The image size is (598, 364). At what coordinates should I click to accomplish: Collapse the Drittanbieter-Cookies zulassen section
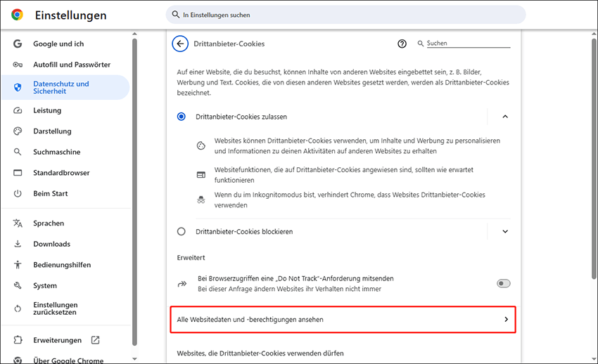pyautogui.click(x=505, y=117)
